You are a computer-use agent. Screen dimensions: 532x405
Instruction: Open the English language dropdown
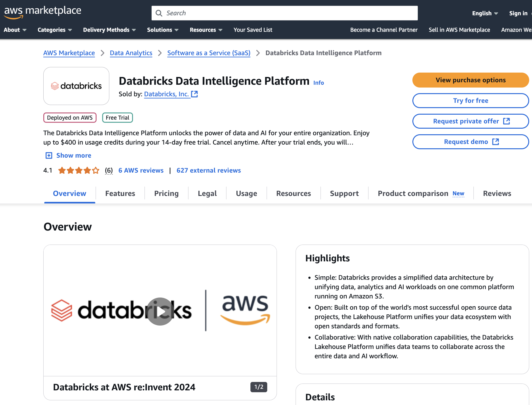click(485, 13)
